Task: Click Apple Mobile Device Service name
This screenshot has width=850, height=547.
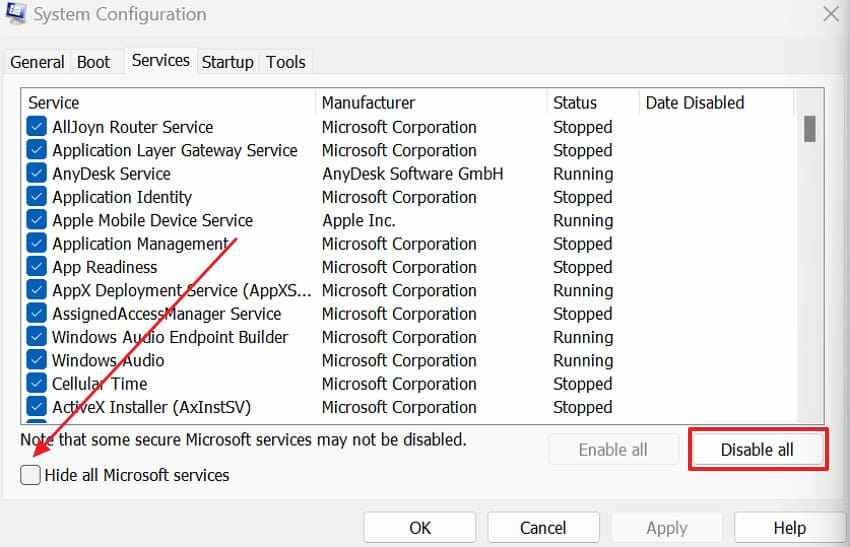Action: click(x=152, y=220)
